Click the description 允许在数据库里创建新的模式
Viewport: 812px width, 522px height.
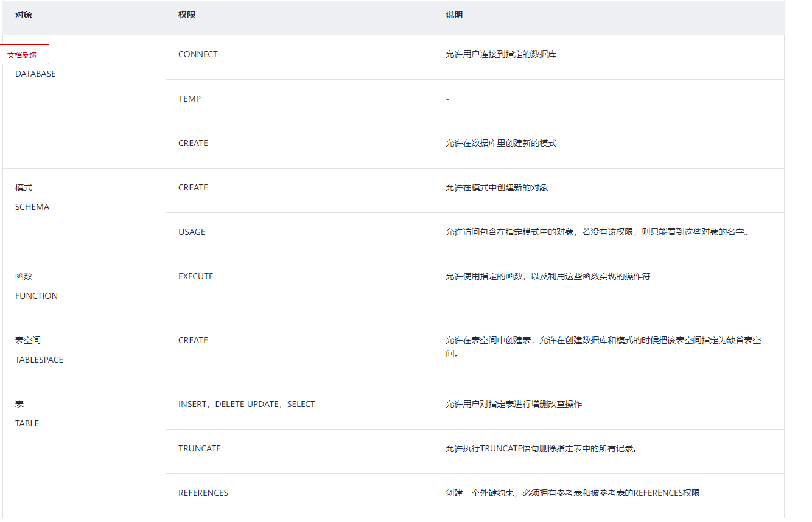(501, 143)
